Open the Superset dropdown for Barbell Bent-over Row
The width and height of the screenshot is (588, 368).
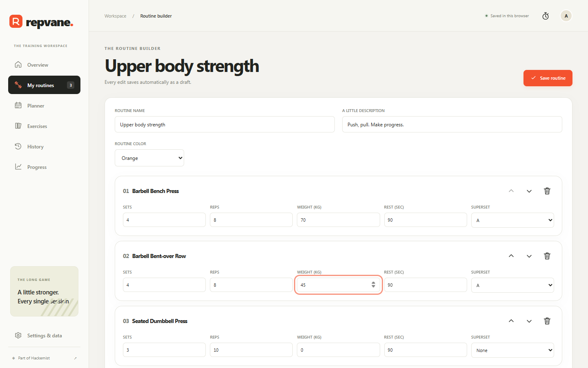coord(512,285)
